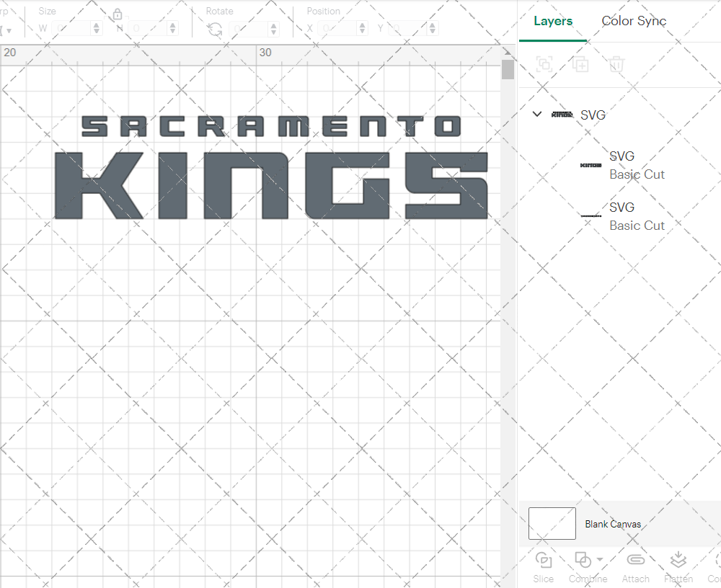Click the SACRAMENTO layer thumbnail

591,215
